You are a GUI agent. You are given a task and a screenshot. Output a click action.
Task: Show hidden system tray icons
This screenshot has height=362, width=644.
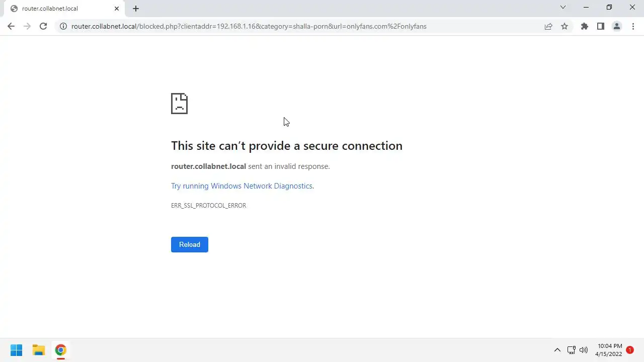(x=557, y=350)
